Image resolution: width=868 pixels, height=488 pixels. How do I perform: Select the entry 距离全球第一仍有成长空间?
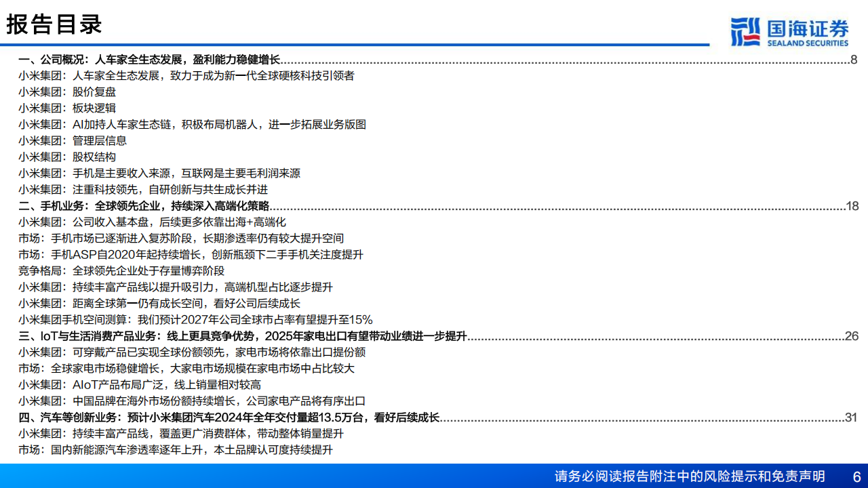click(x=159, y=304)
